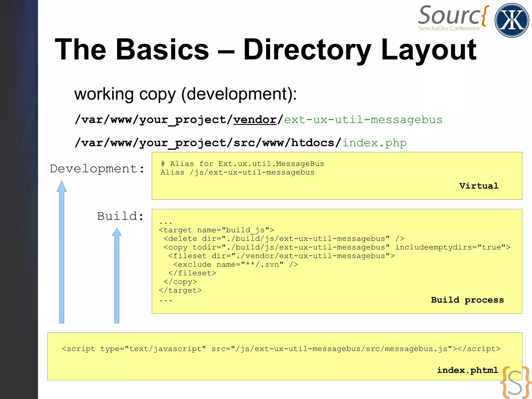
Task: Click the slide title 'The Basics – Directory Layout'
Action: click(x=265, y=49)
